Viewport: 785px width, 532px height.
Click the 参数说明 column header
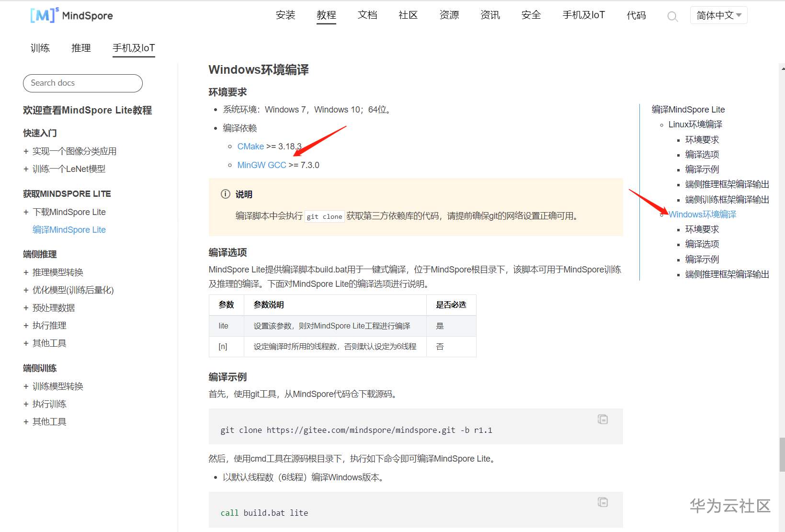335,305
